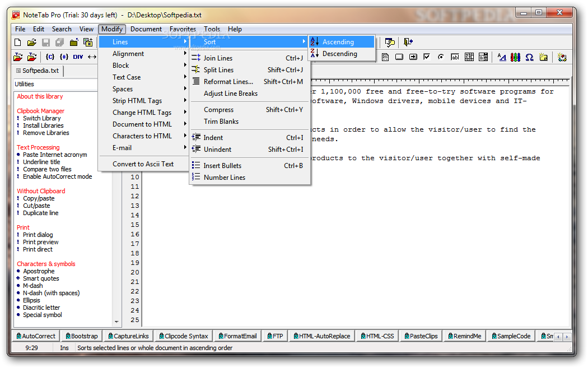Click the add to favorites toolbar icon
Screen dimensions: 588x368
88,43
